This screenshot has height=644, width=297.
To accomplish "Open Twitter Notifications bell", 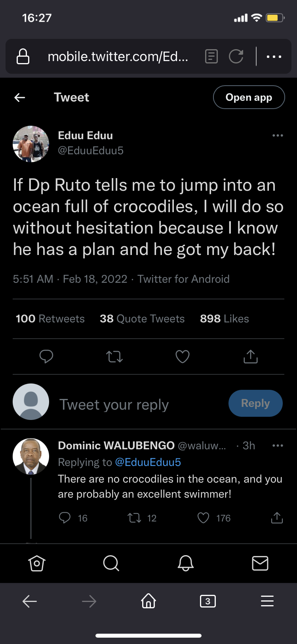I will [185, 563].
